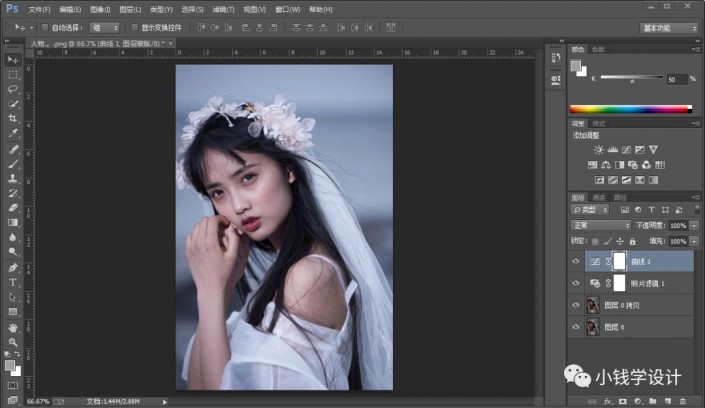Open Auto-Select group dropdown
The image size is (705, 408).
[x=104, y=28]
